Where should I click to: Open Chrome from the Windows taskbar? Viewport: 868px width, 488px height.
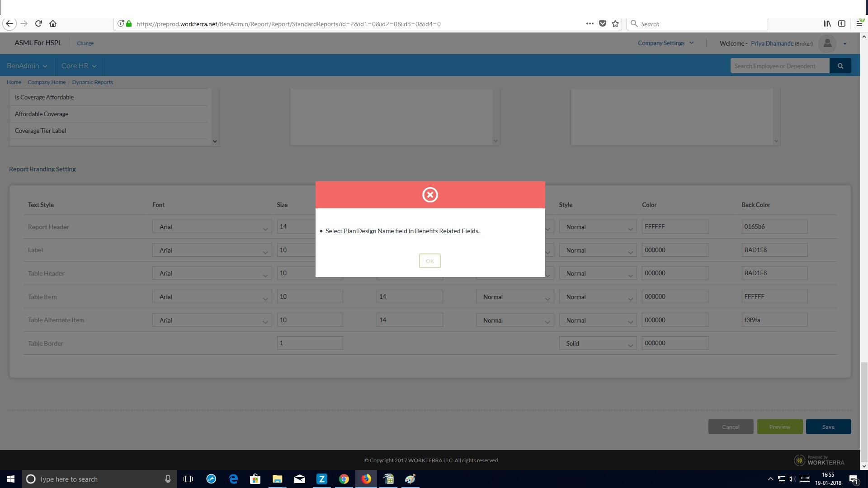(x=344, y=479)
